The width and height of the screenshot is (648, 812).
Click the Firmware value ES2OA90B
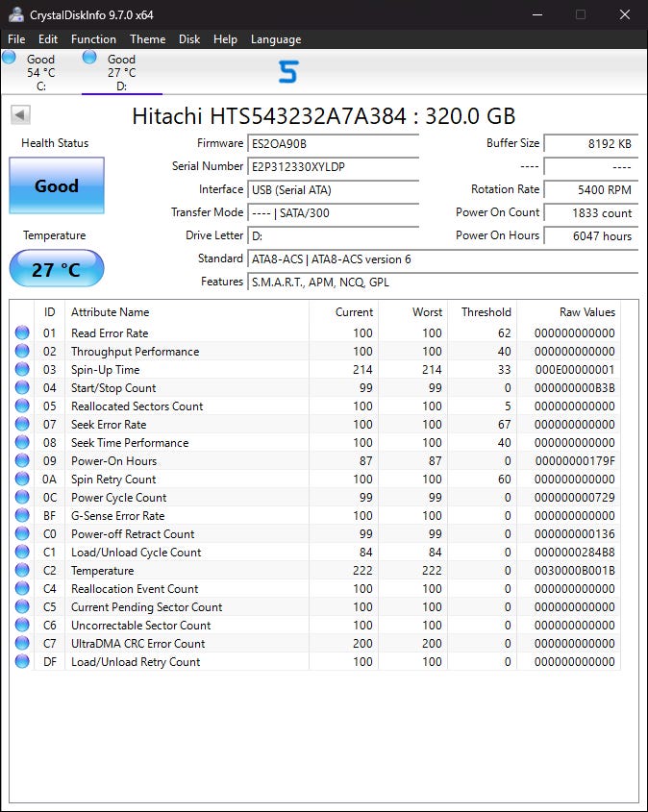click(x=333, y=143)
